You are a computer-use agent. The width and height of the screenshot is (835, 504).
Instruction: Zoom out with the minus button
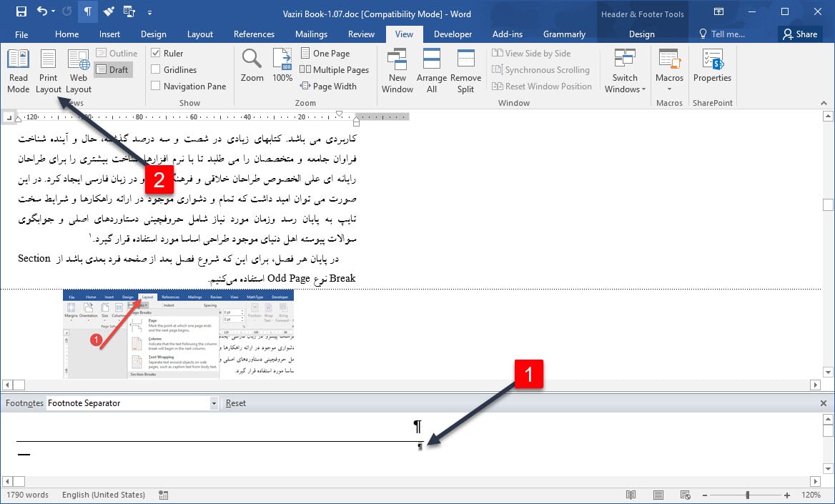pyautogui.click(x=706, y=495)
